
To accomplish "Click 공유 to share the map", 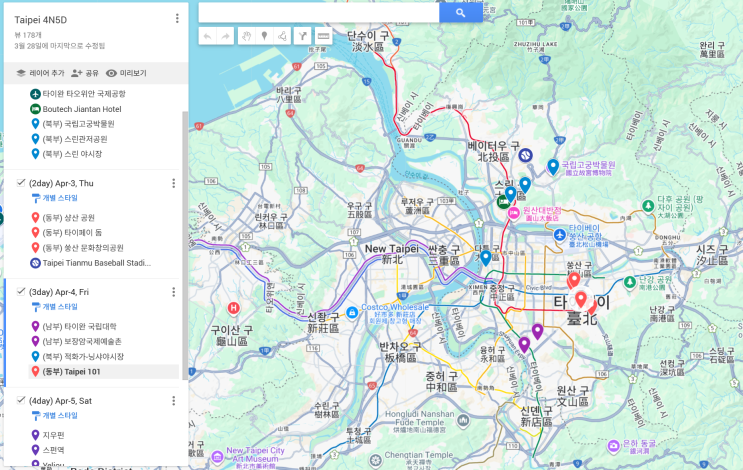I will tap(85, 73).
